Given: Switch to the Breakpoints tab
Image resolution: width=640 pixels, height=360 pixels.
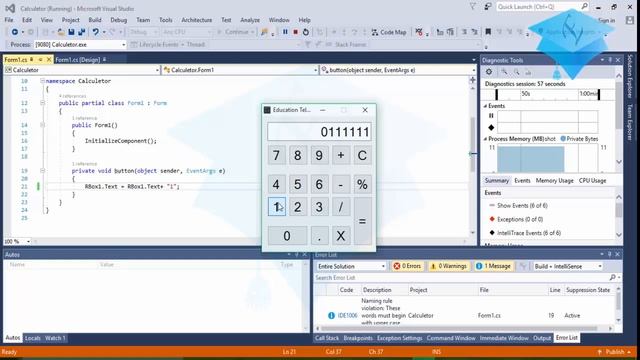Looking at the screenshot, I should point(358,338).
